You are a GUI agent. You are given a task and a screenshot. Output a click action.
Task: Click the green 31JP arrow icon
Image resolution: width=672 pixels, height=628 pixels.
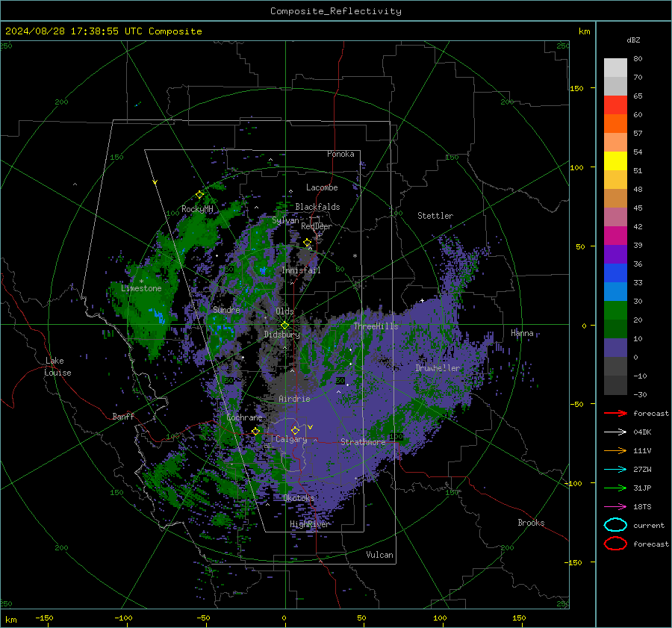pyautogui.click(x=615, y=488)
